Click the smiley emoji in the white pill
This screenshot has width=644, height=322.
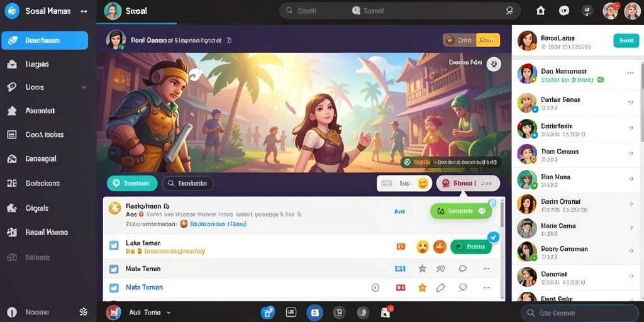click(423, 183)
